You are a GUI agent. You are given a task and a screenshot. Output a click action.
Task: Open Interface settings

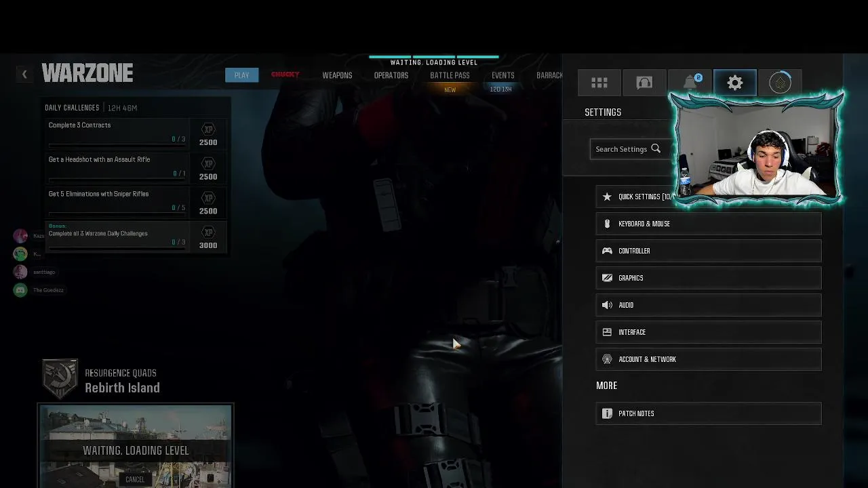[709, 332]
